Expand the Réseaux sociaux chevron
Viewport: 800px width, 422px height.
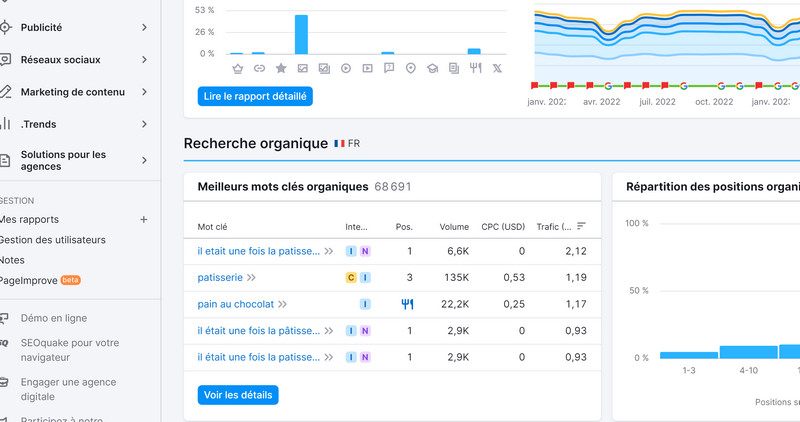point(144,60)
